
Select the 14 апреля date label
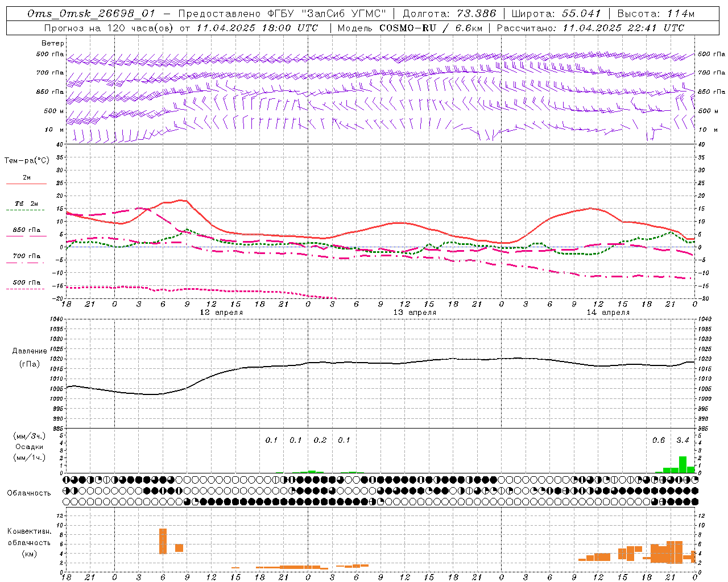coord(608,313)
